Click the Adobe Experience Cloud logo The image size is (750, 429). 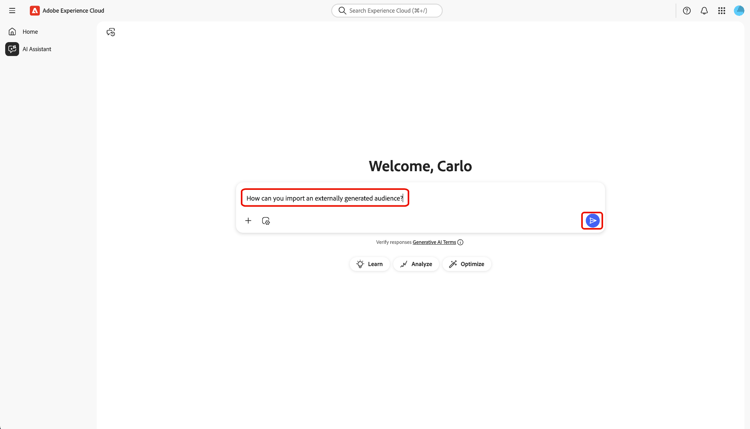point(34,11)
